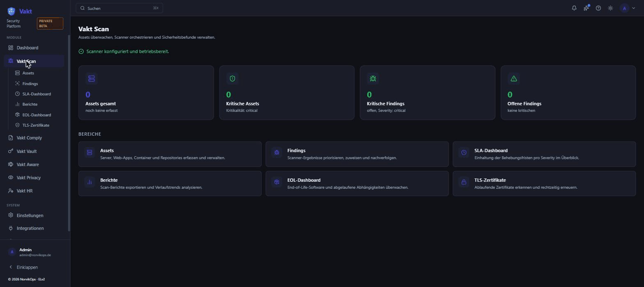Open Assets in the sidebar submenu

click(37, 73)
